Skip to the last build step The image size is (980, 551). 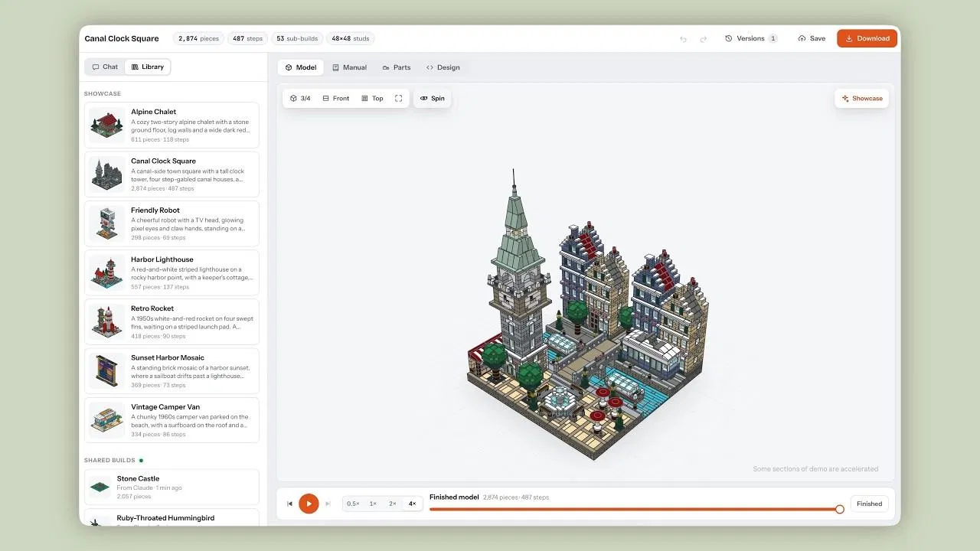pyautogui.click(x=328, y=504)
